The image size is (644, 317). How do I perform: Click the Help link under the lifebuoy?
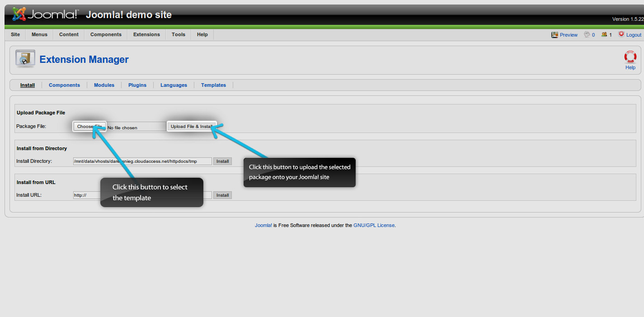630,67
